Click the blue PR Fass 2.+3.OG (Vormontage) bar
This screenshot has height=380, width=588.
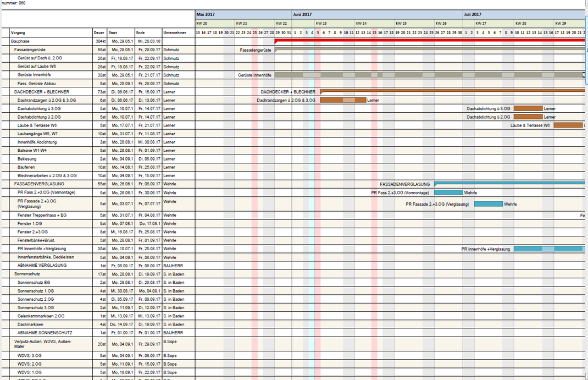(448, 192)
